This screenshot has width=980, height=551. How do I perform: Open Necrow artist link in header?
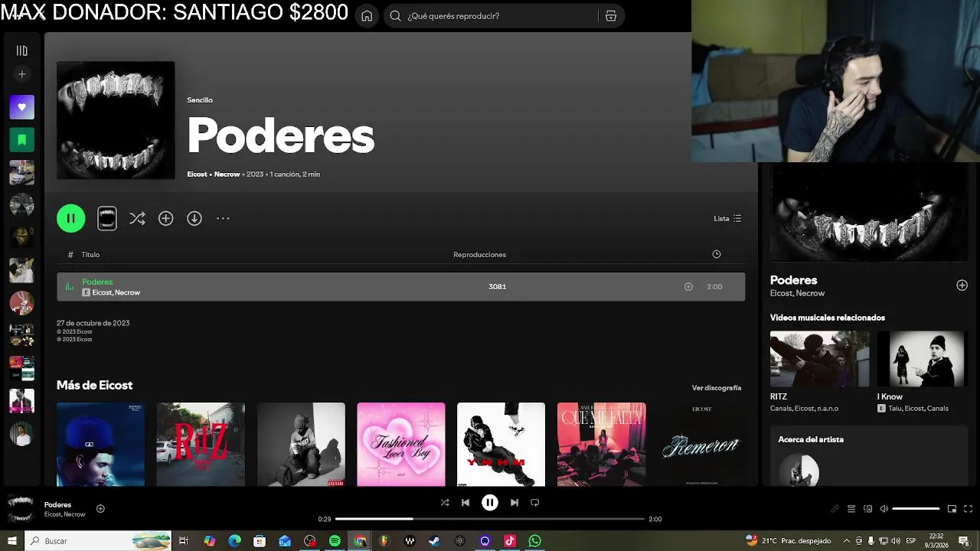click(227, 174)
